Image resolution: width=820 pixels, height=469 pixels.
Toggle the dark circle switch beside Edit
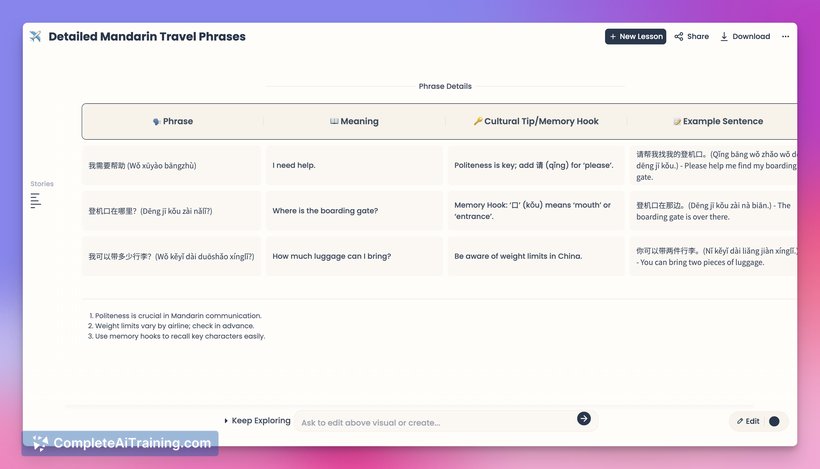click(x=774, y=421)
